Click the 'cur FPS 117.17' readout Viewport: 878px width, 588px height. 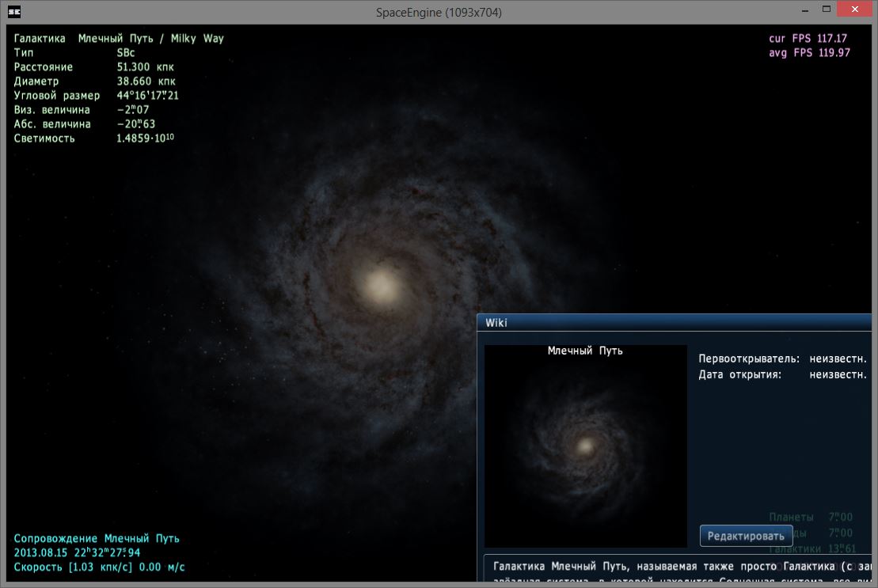click(x=808, y=38)
